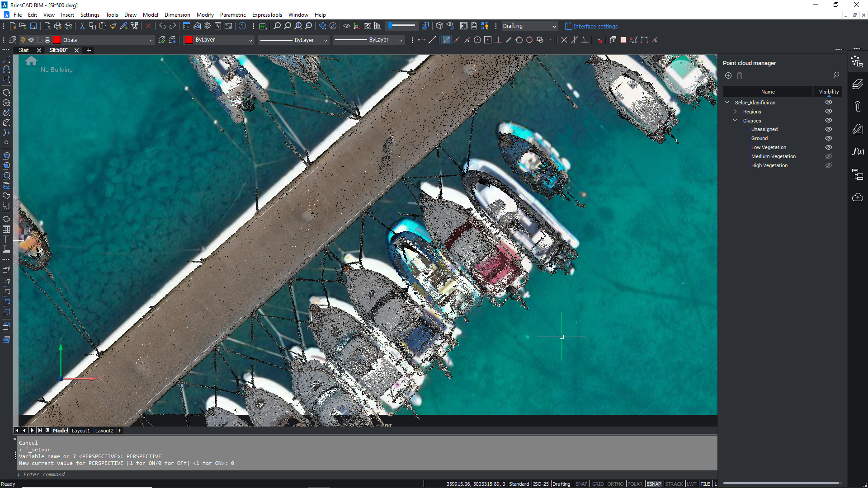The width and height of the screenshot is (868, 488).
Task: Hide the Unassigned class
Action: point(829,129)
